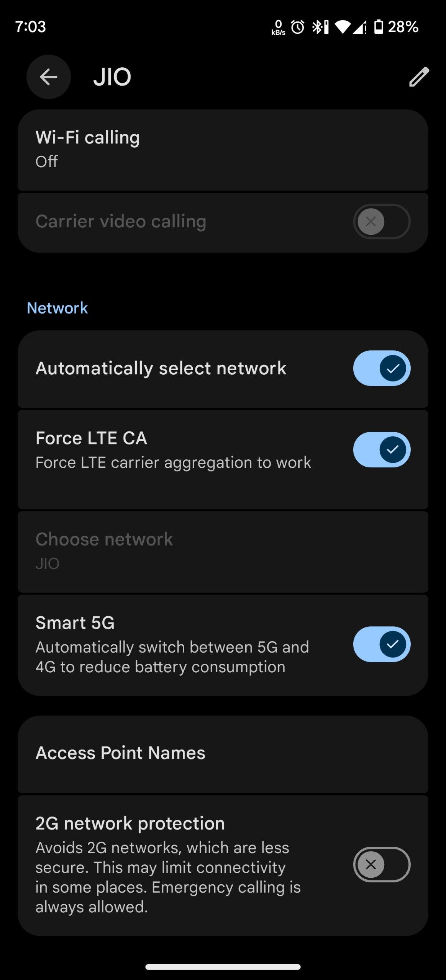Viewport: 446px width, 980px height.
Task: Disable Automatically select network toggle
Action: pyautogui.click(x=382, y=368)
